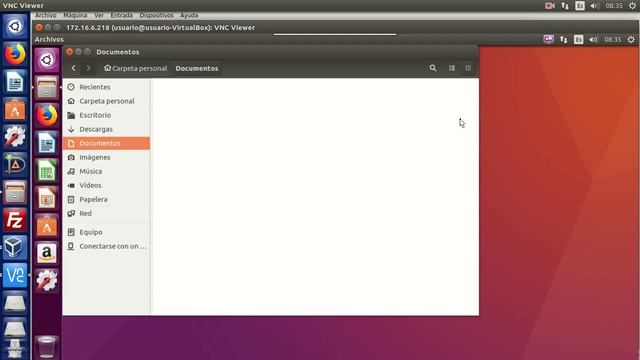Open Dash in inner remote launcher
Image resolution: width=640 pixels, height=360 pixels.
(47, 60)
